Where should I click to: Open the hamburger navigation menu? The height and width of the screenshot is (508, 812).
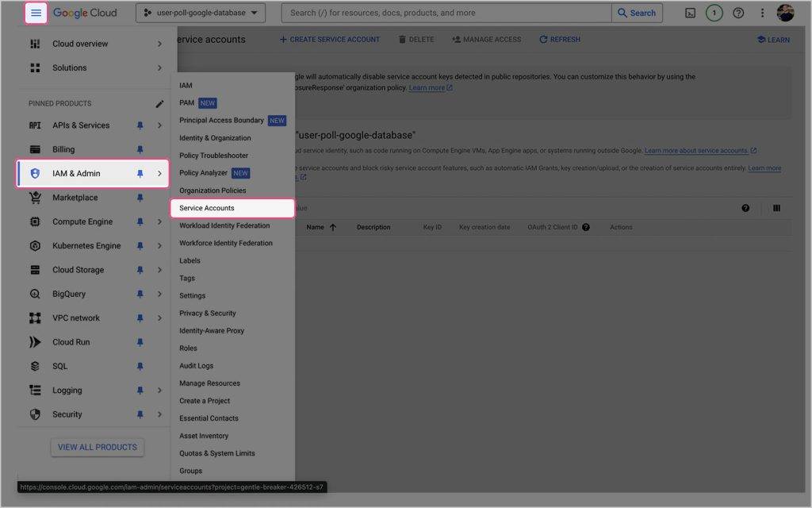coord(36,13)
